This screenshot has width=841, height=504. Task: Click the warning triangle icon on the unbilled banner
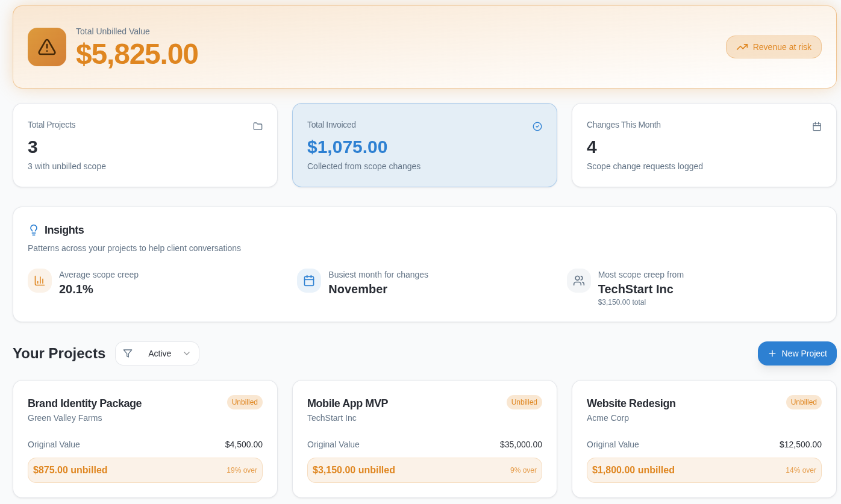(x=46, y=46)
